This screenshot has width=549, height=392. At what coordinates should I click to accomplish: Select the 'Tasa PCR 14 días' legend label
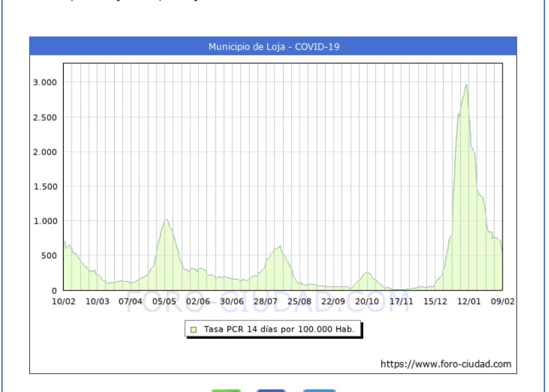pos(278,329)
